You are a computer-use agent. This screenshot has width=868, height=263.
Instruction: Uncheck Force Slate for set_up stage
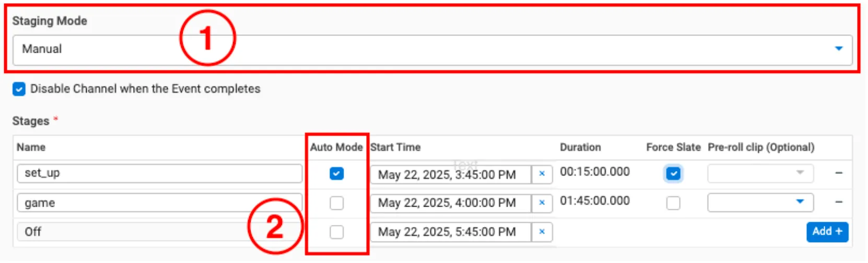(673, 173)
